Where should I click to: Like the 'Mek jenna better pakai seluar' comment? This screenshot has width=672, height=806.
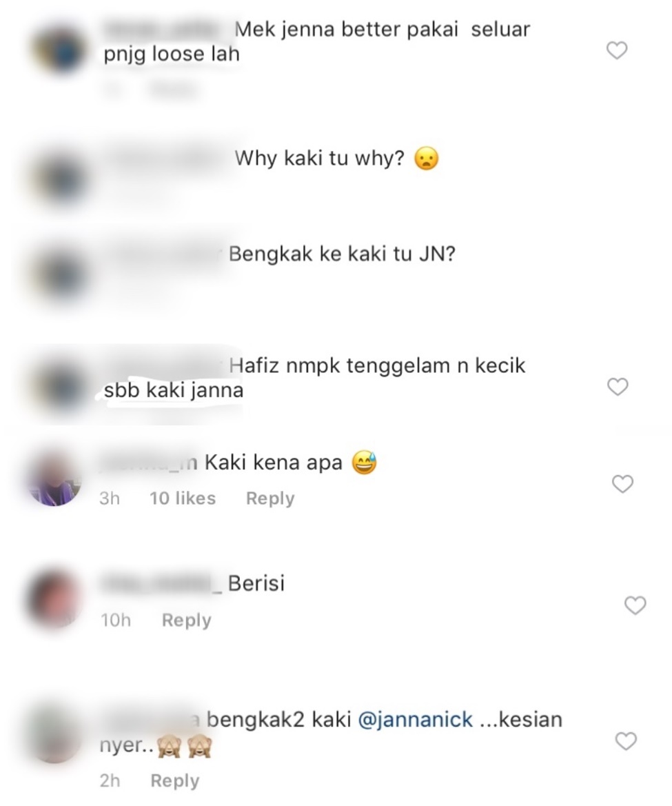[x=617, y=50]
